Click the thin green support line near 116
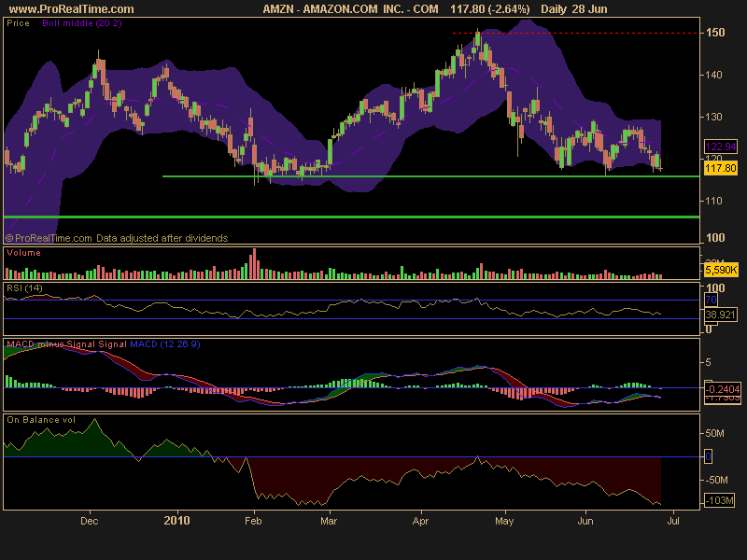Viewport: 747px width, 560px height. pos(430,176)
